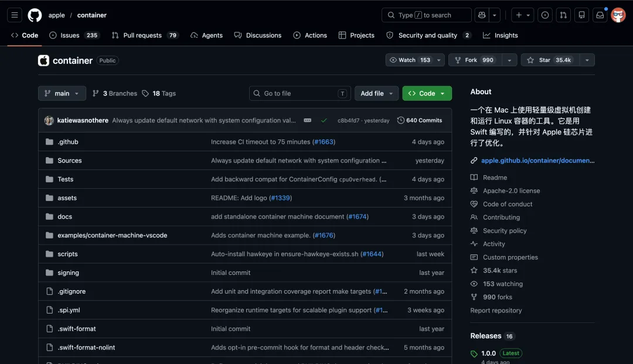
Task: Switch to the Issues tab
Action: [x=73, y=35]
